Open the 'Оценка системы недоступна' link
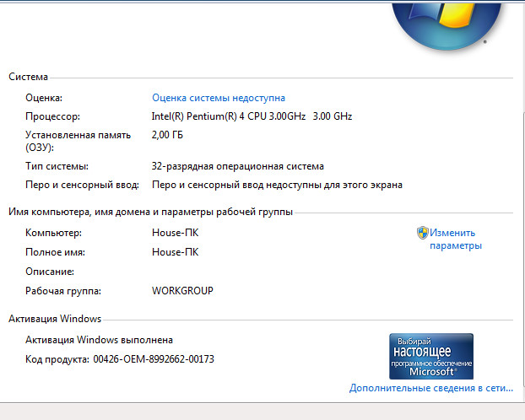The width and height of the screenshot is (525, 420). tap(219, 98)
